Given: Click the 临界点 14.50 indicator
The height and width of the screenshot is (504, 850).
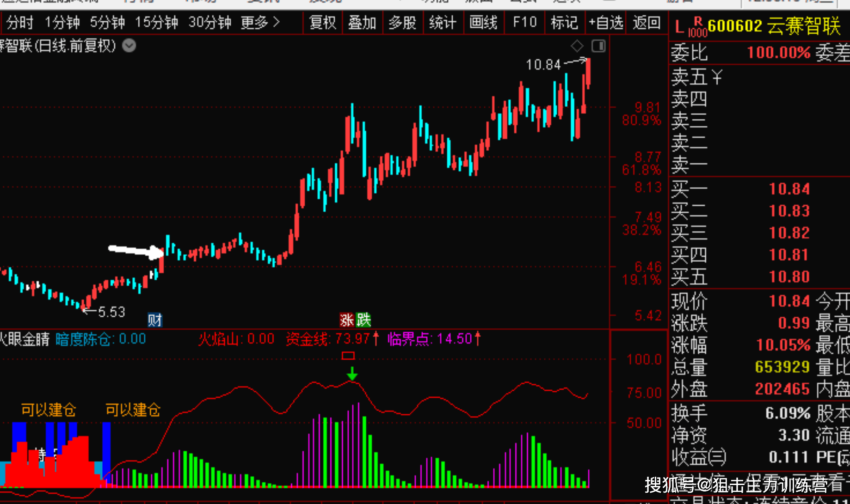Looking at the screenshot, I should click(x=434, y=339).
